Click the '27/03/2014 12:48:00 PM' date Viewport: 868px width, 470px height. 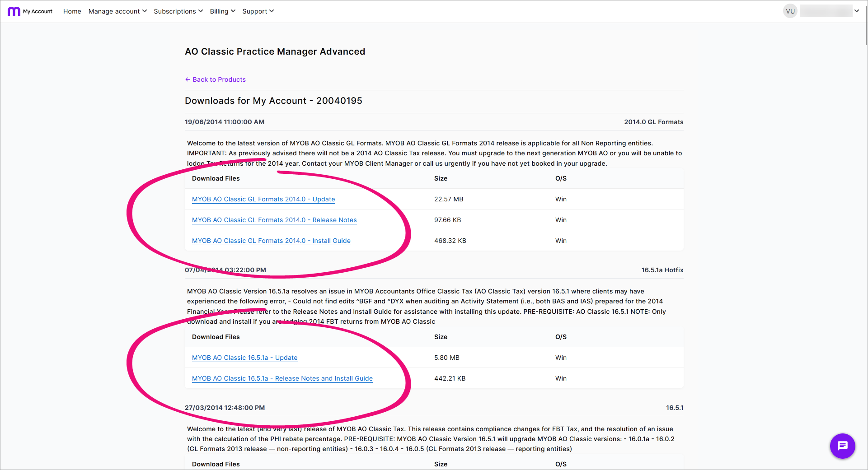(x=225, y=408)
